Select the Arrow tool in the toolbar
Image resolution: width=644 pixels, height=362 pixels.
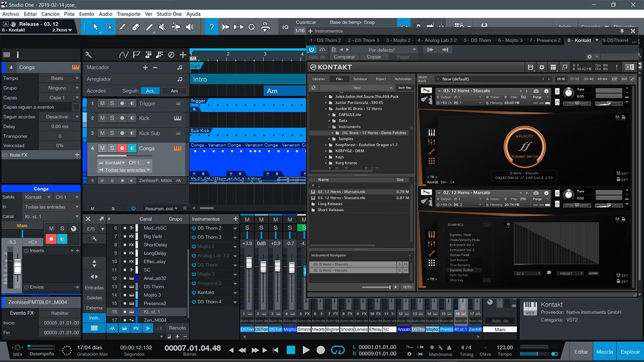point(96,27)
